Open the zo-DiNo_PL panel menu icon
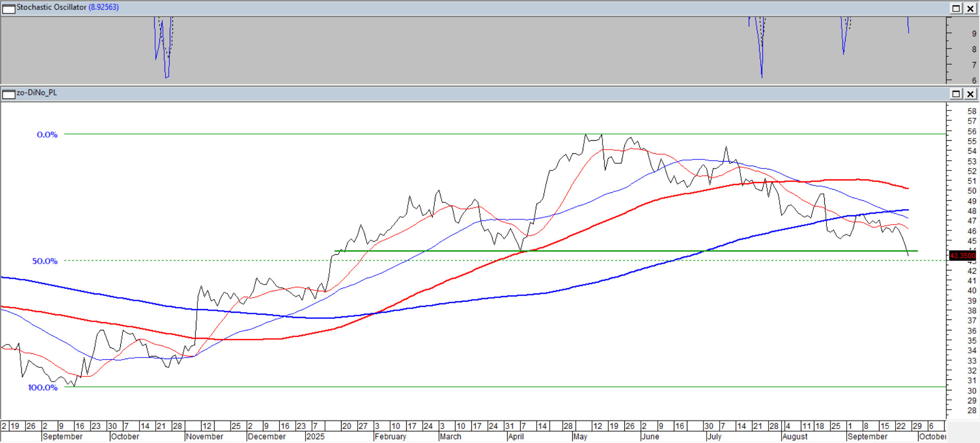The width and height of the screenshot is (980, 443). (x=9, y=94)
